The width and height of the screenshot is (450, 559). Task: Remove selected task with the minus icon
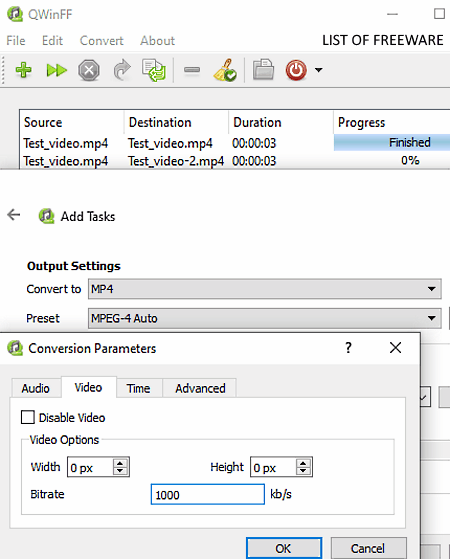pyautogui.click(x=192, y=70)
